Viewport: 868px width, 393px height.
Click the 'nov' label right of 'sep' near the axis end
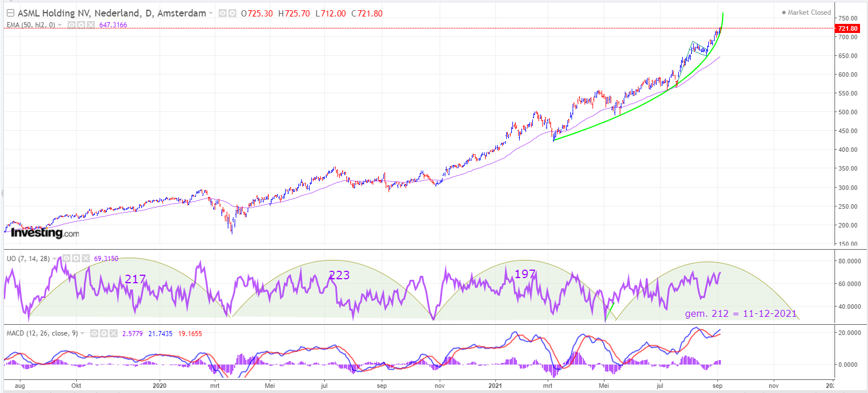pos(774,385)
